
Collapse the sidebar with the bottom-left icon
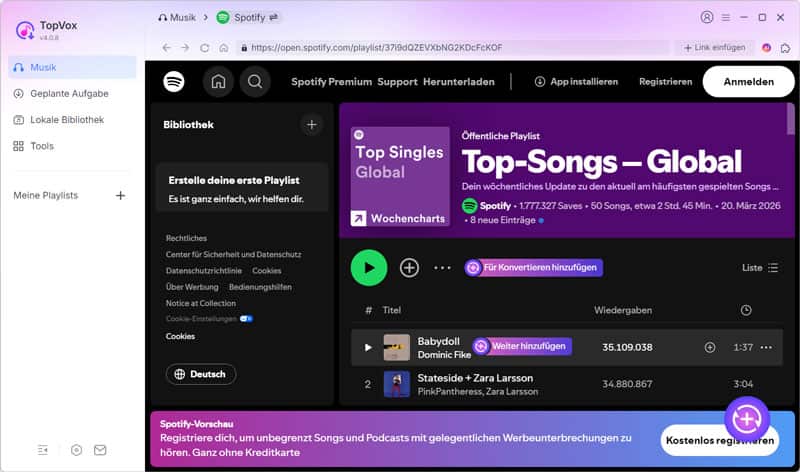coord(43,450)
